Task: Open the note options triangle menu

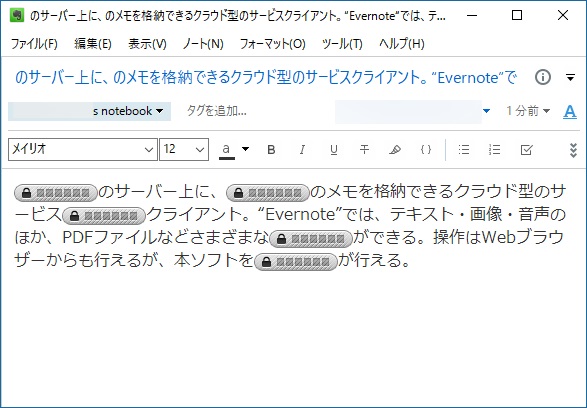Action: coord(570,78)
